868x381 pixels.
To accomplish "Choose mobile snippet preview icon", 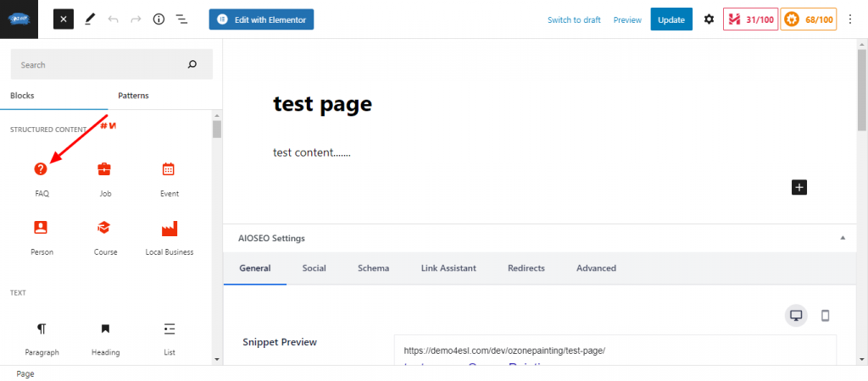I will point(825,316).
